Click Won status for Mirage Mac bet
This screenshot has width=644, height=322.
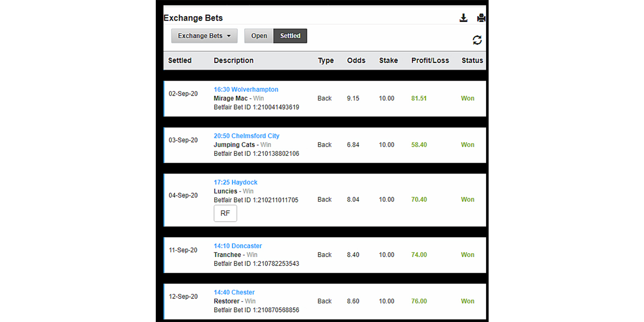[x=468, y=98]
